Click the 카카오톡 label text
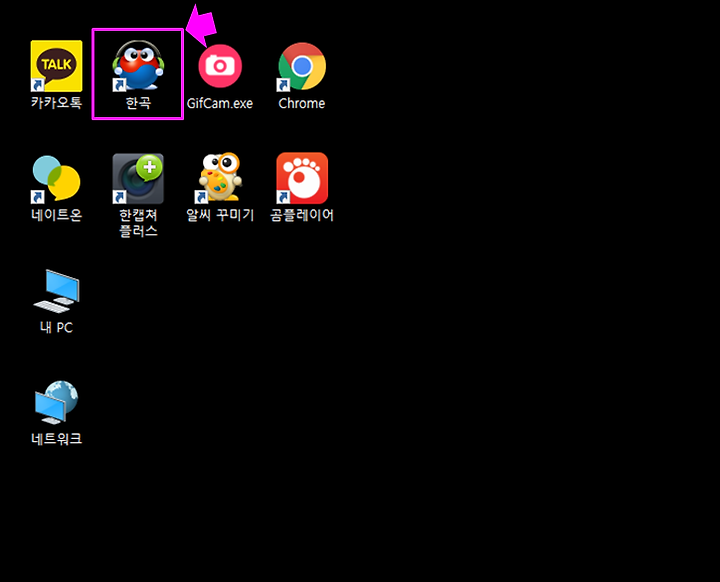 pos(56,102)
